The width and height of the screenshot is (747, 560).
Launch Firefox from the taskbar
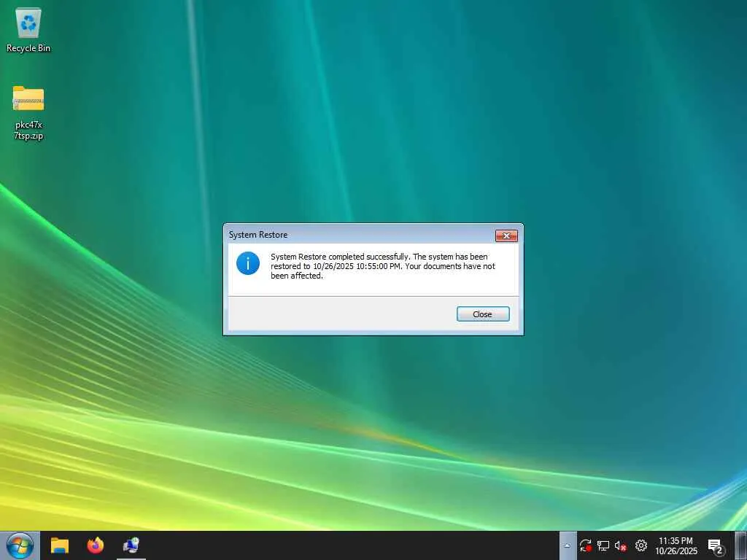tap(96, 545)
